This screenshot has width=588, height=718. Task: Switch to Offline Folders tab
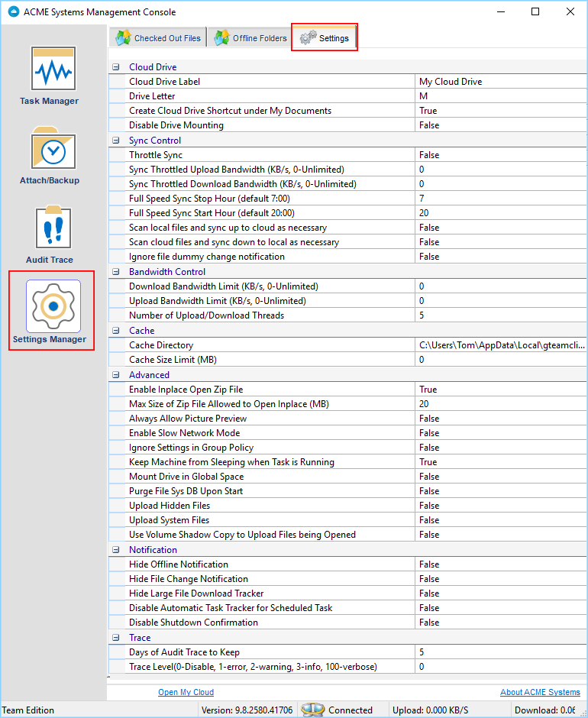coord(250,38)
